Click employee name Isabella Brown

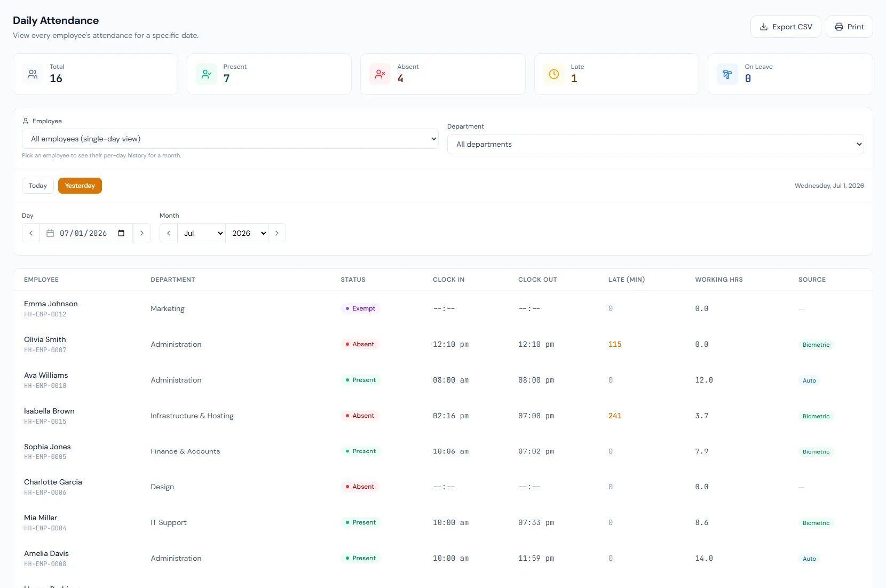pos(49,411)
